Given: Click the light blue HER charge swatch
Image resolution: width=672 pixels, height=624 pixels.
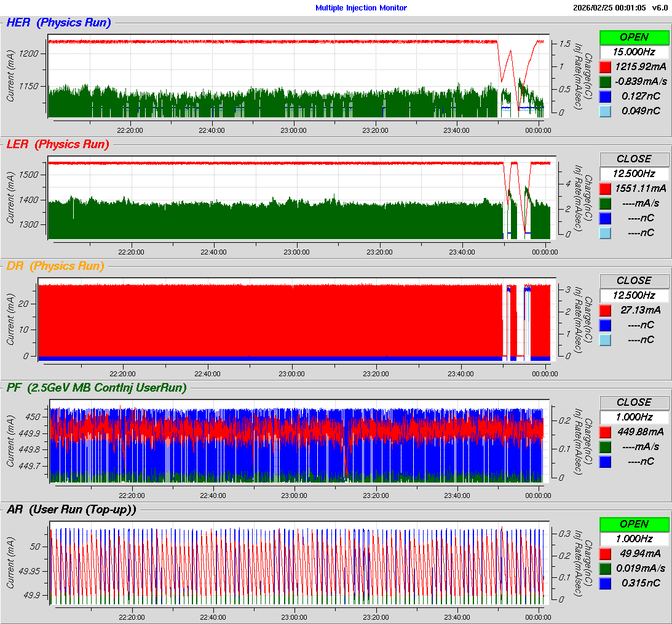Looking at the screenshot, I should pos(606,111).
